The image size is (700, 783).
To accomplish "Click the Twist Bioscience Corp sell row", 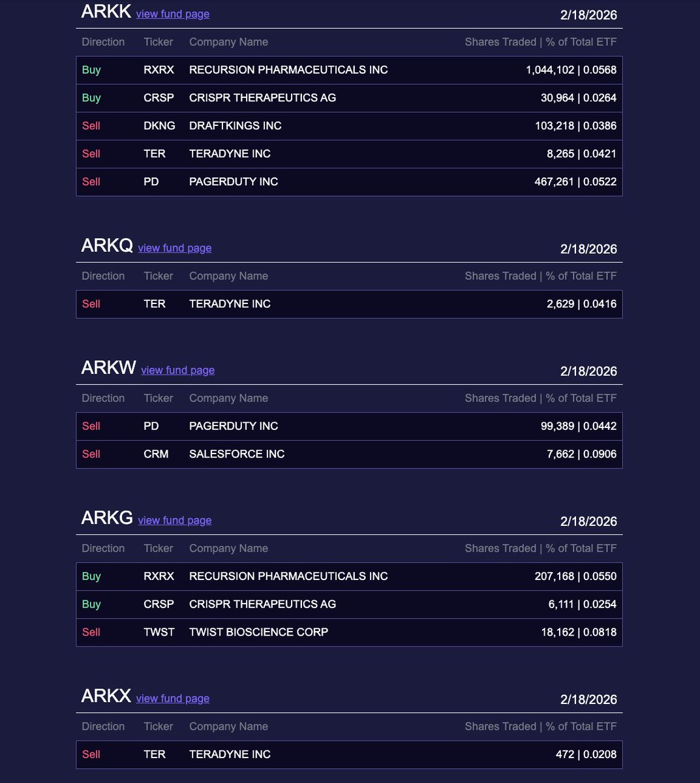I will pos(349,632).
